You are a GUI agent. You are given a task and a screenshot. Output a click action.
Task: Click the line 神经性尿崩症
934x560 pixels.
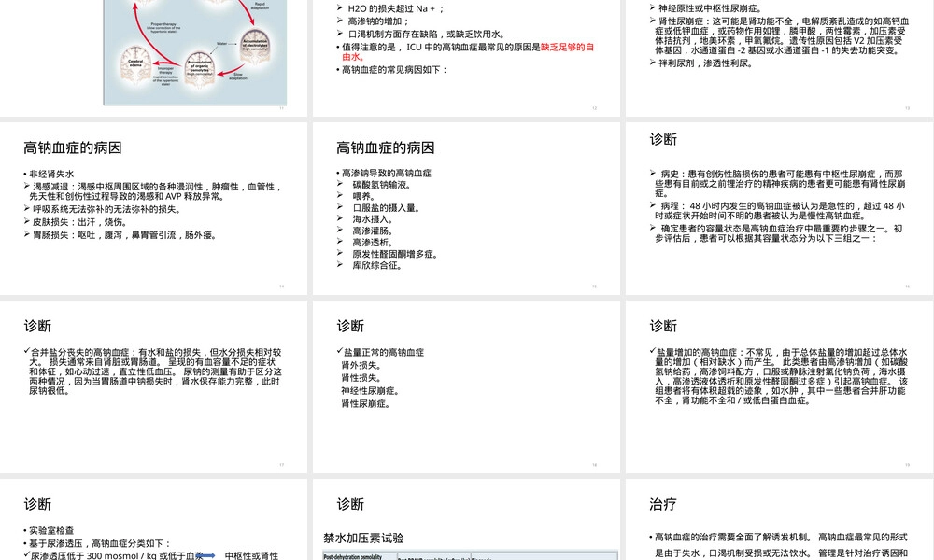371,391
